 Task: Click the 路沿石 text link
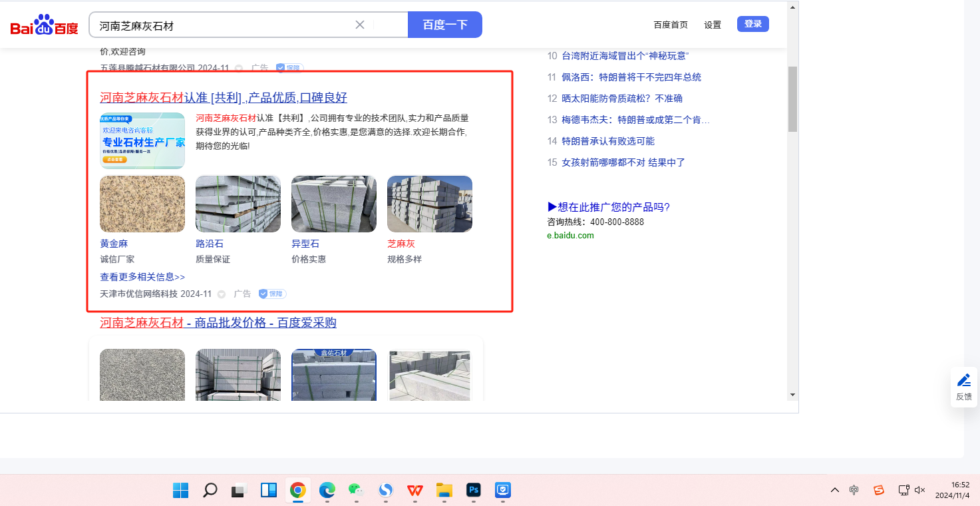point(210,244)
